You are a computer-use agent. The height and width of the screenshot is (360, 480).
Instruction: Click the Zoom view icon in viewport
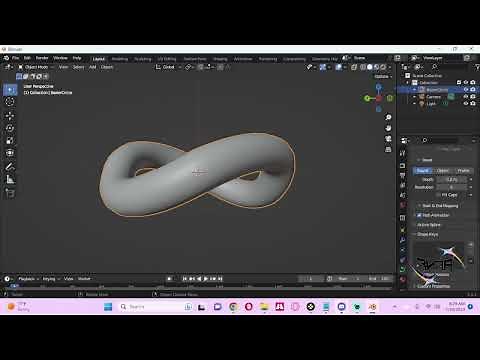388,117
